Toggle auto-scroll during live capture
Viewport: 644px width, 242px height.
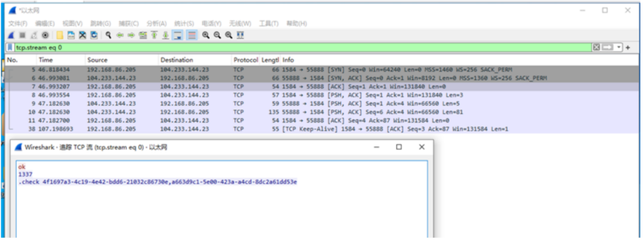pyautogui.click(x=178, y=35)
